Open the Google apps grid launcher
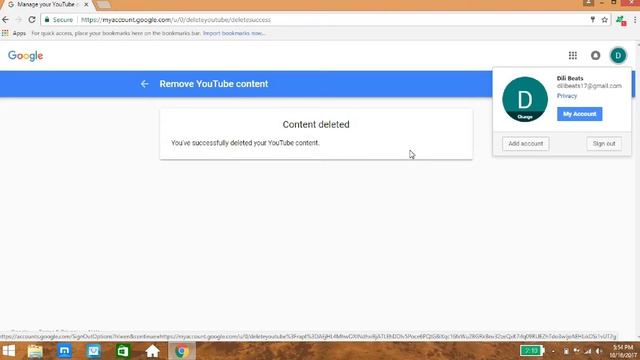This screenshot has width=640, height=360. [573, 56]
